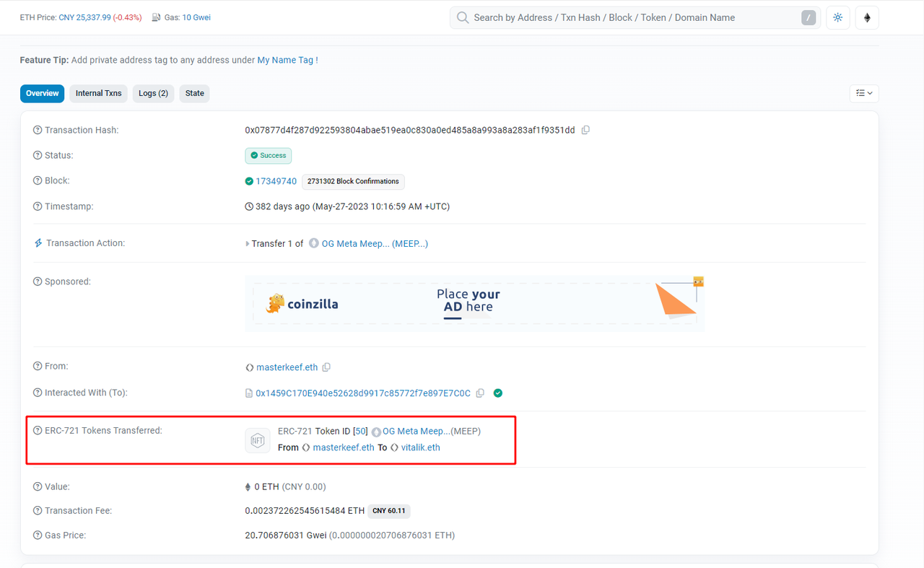This screenshot has height=568, width=924.
Task: Click the NFT placeholder thumbnail
Action: pyautogui.click(x=258, y=440)
